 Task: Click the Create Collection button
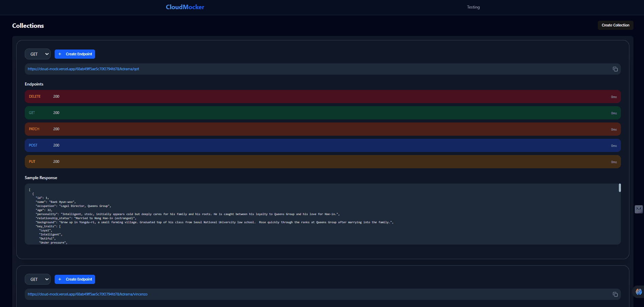coord(615,25)
